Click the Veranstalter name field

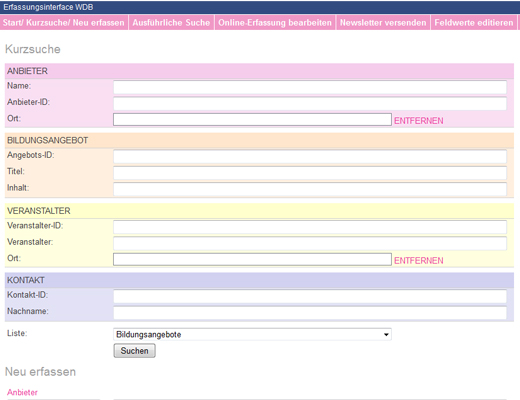tap(310, 243)
